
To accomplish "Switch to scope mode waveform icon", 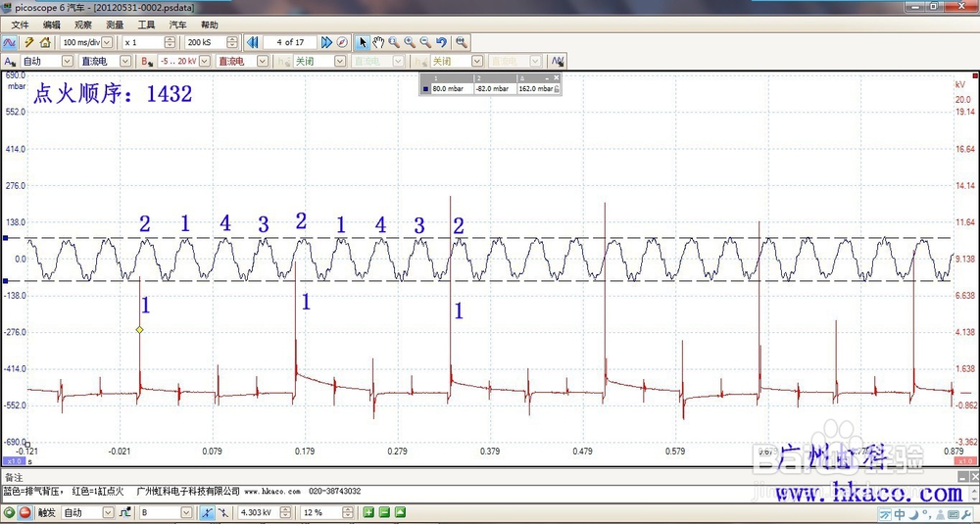I will point(9,42).
